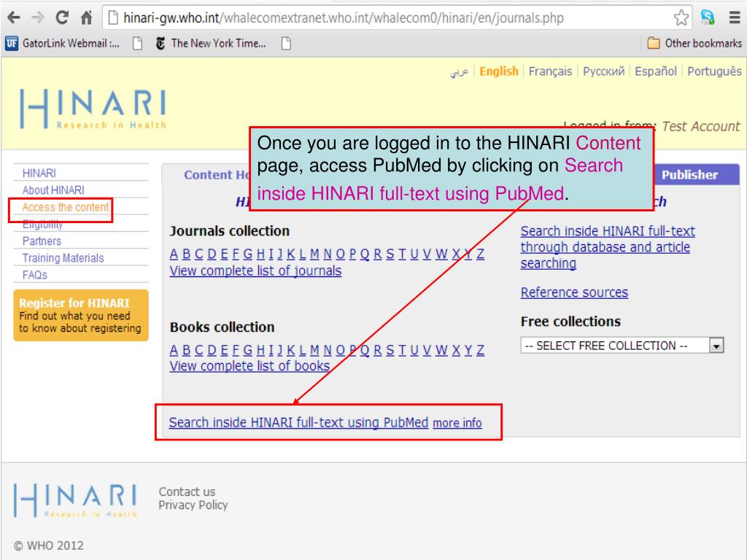Reload the page with refresh icon

(x=62, y=17)
